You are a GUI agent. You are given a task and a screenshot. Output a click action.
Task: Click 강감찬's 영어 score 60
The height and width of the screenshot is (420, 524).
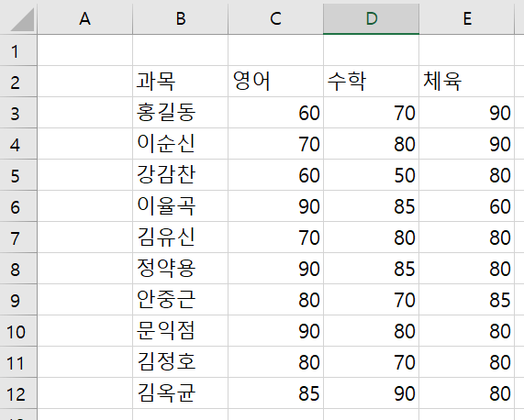click(275, 175)
